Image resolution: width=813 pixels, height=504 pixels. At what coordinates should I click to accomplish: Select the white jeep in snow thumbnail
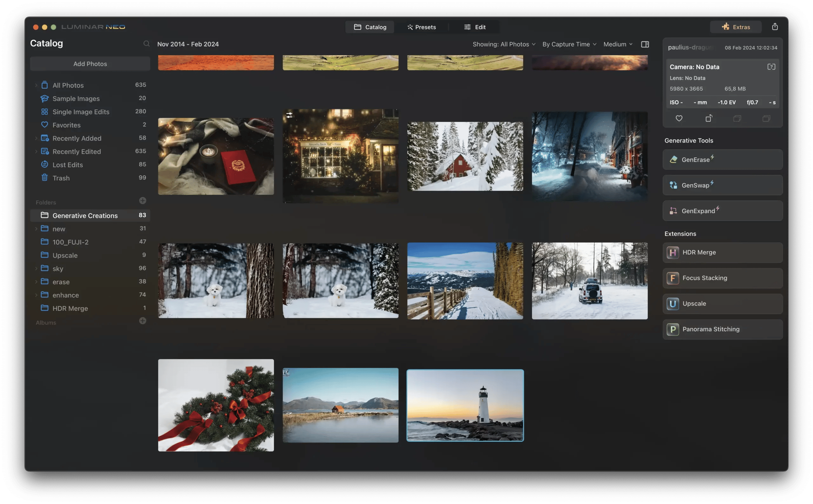tap(589, 281)
